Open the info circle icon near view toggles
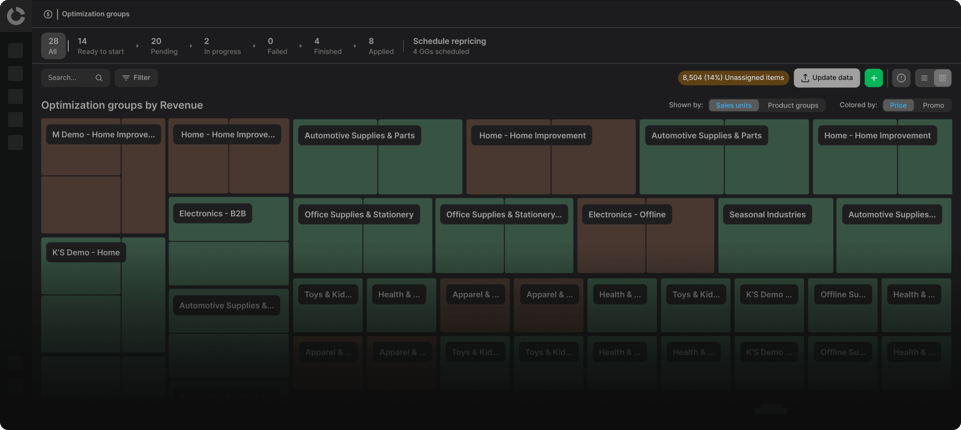Viewport: 961px width, 430px height. pos(901,78)
